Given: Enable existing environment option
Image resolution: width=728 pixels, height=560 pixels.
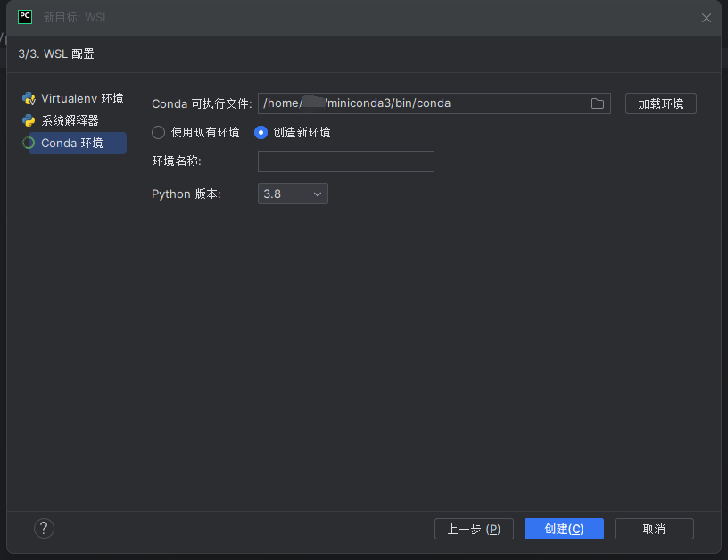Looking at the screenshot, I should [x=157, y=132].
